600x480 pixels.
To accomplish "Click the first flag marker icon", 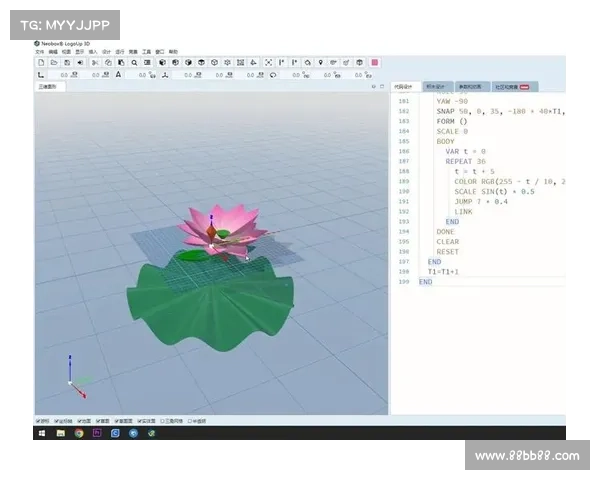I will coord(282,62).
